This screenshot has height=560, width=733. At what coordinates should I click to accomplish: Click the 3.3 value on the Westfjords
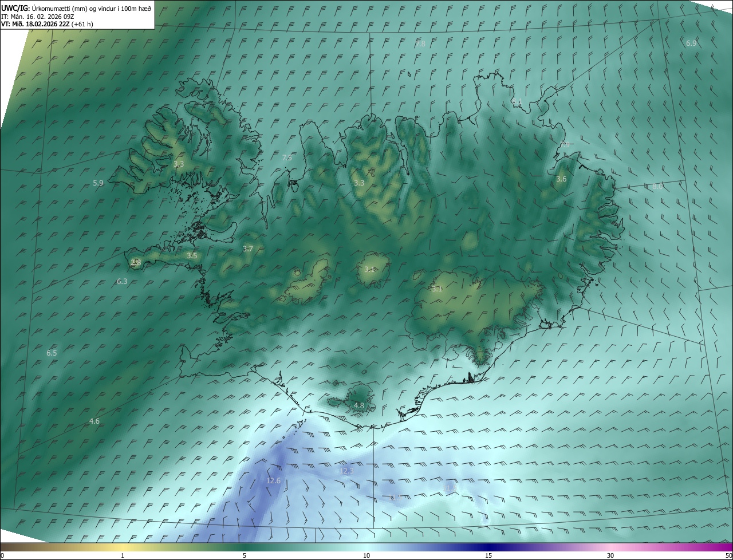179,164
